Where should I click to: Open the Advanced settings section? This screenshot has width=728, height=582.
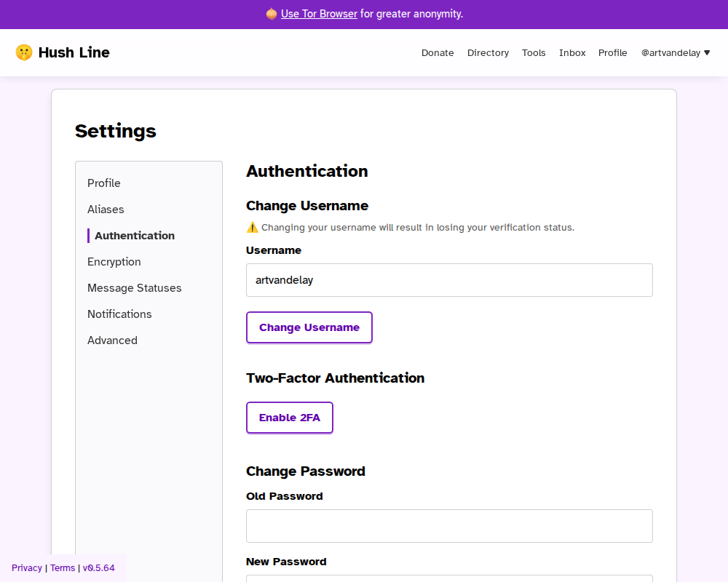112,340
